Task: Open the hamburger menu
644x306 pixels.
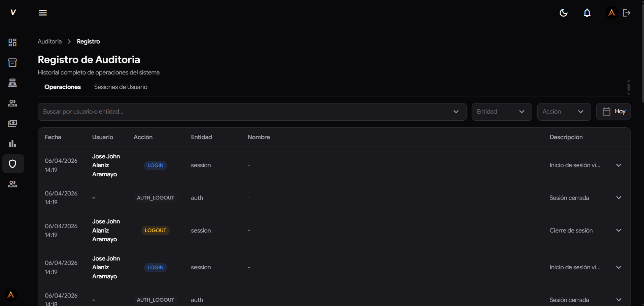Action: pyautogui.click(x=43, y=13)
